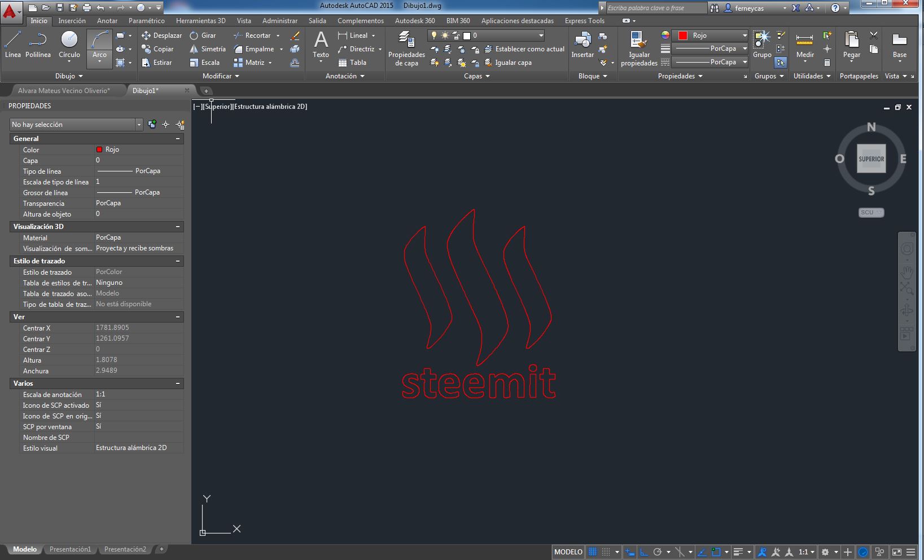Image resolution: width=924 pixels, height=560 pixels.
Task: Toggle polar tracking in status bar
Action: coord(657,552)
